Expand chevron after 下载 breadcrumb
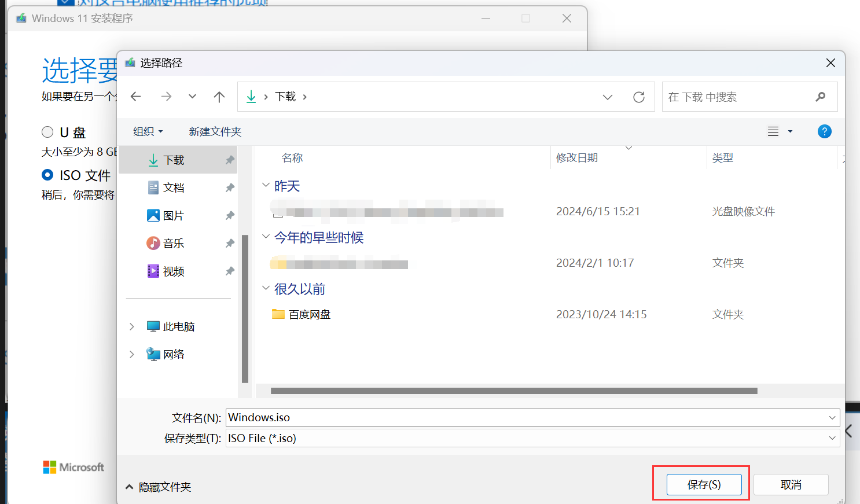 (305, 97)
